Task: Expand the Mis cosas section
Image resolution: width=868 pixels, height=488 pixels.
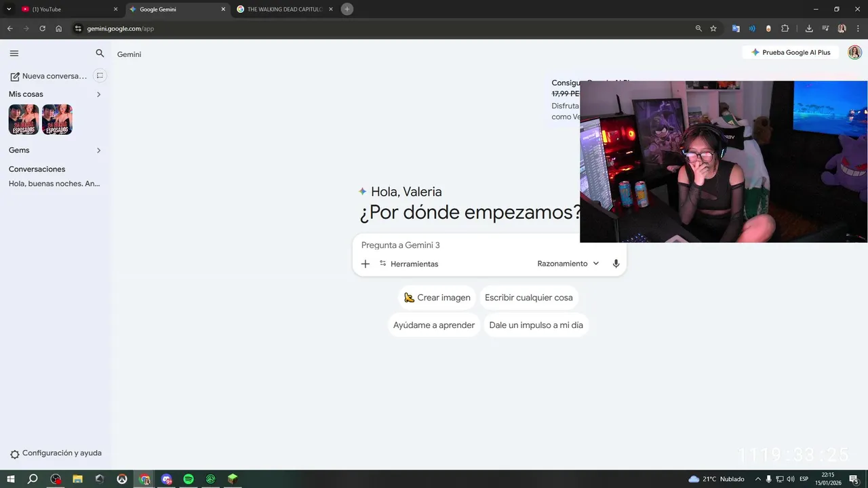Action: click(x=98, y=94)
